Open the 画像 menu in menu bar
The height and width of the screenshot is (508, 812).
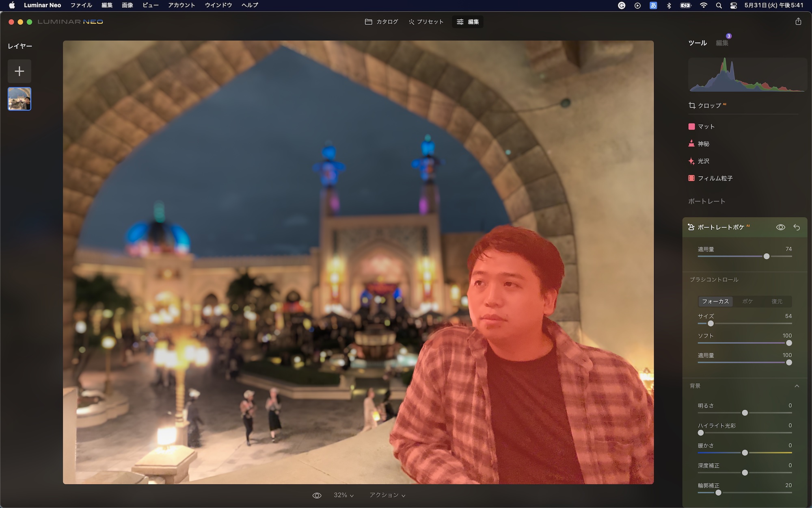tap(127, 5)
